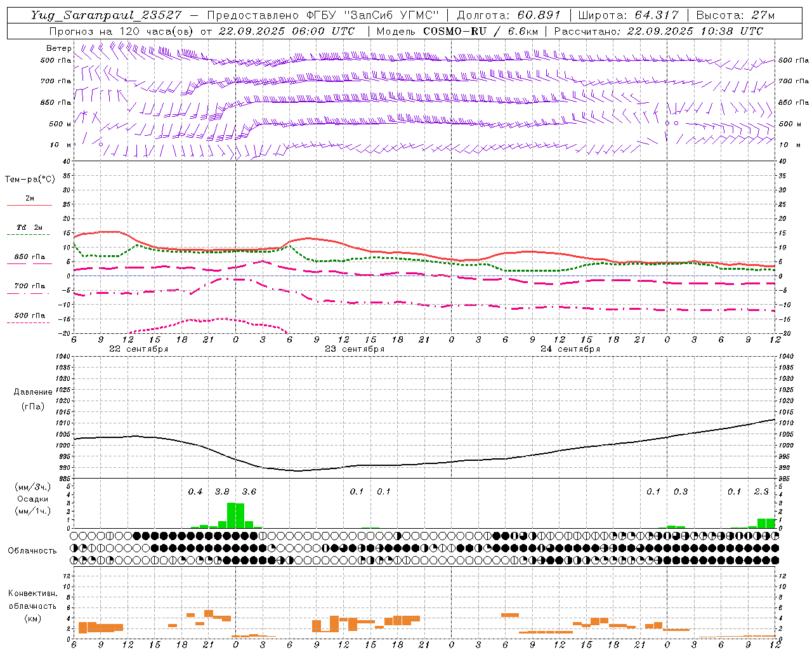The height and width of the screenshot is (650, 812).
Task: Click the 22 сентября date label
Action: pyautogui.click(x=138, y=349)
